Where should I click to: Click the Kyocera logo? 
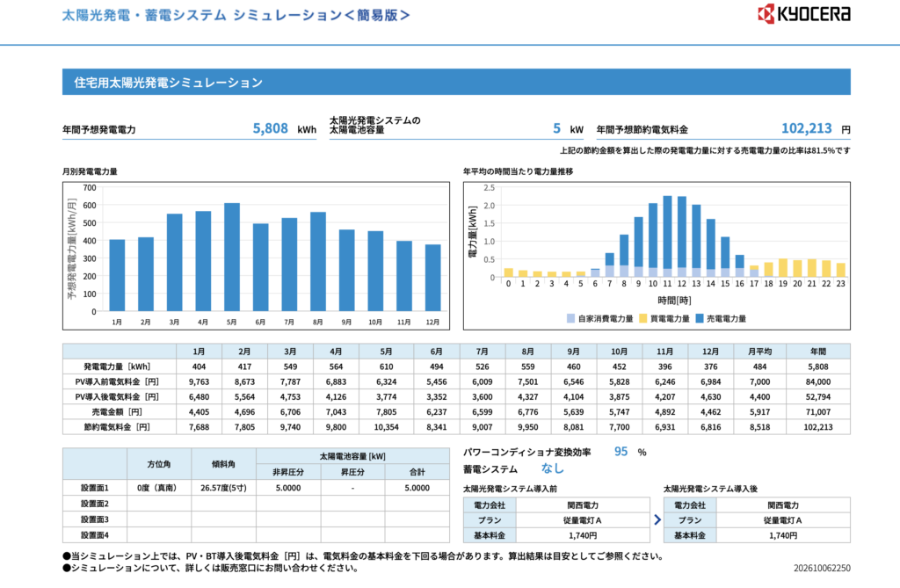click(x=804, y=14)
